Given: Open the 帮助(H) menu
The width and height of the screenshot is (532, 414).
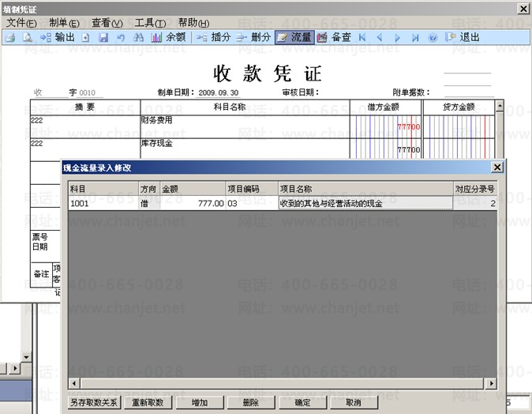Looking at the screenshot, I should [193, 23].
